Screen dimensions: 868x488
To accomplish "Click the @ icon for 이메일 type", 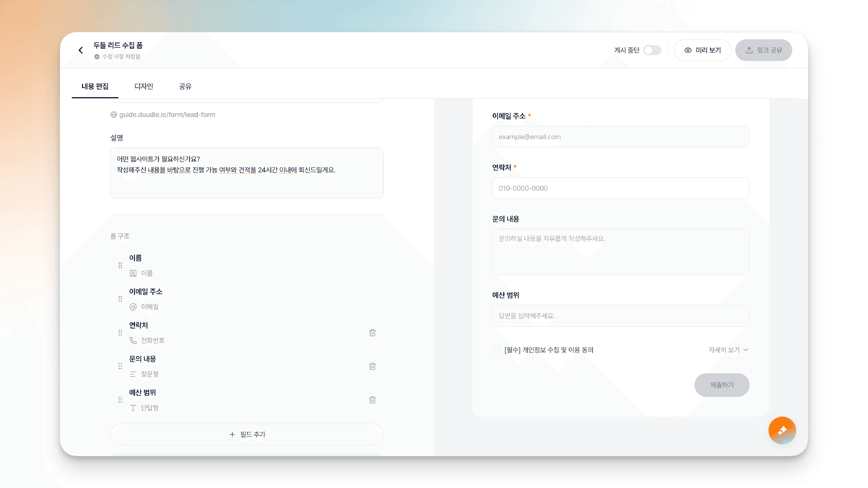I will coord(133,307).
